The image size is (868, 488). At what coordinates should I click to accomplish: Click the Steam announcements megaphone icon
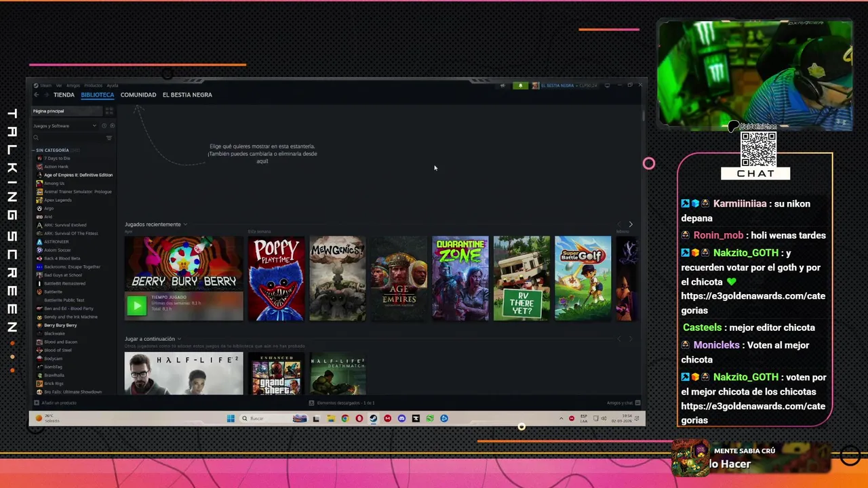click(502, 86)
